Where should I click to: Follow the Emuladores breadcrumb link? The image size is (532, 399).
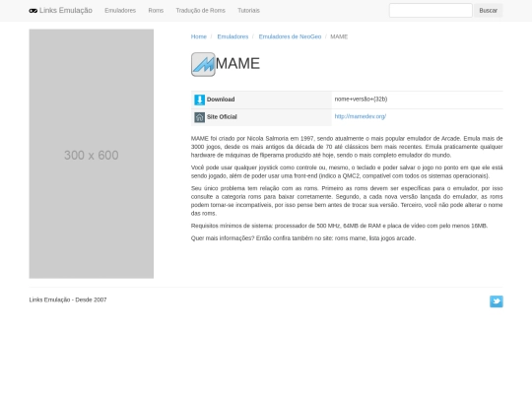point(233,36)
